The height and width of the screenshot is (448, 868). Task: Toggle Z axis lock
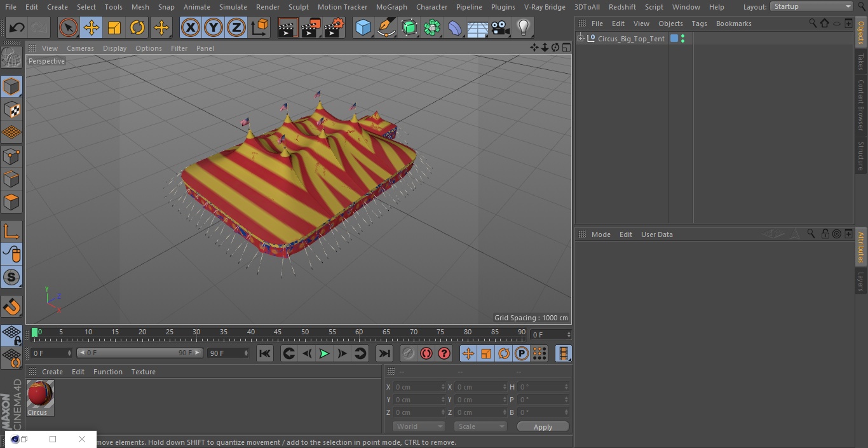pyautogui.click(x=236, y=28)
